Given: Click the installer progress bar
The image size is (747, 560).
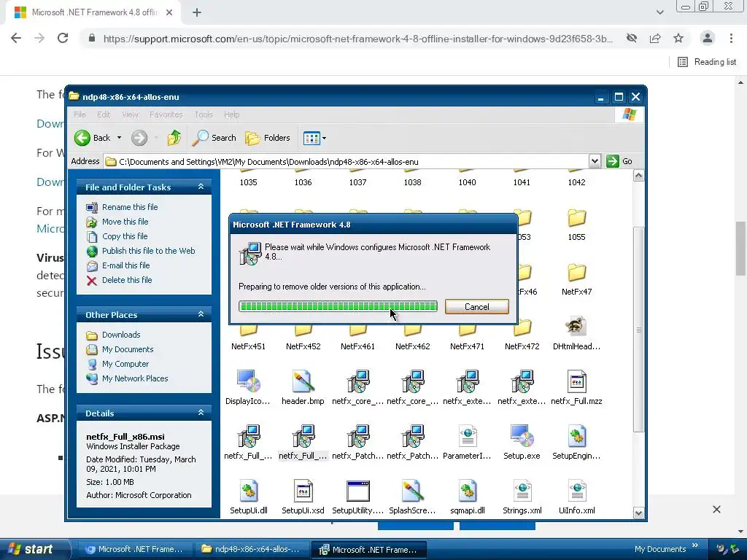Looking at the screenshot, I should (338, 306).
